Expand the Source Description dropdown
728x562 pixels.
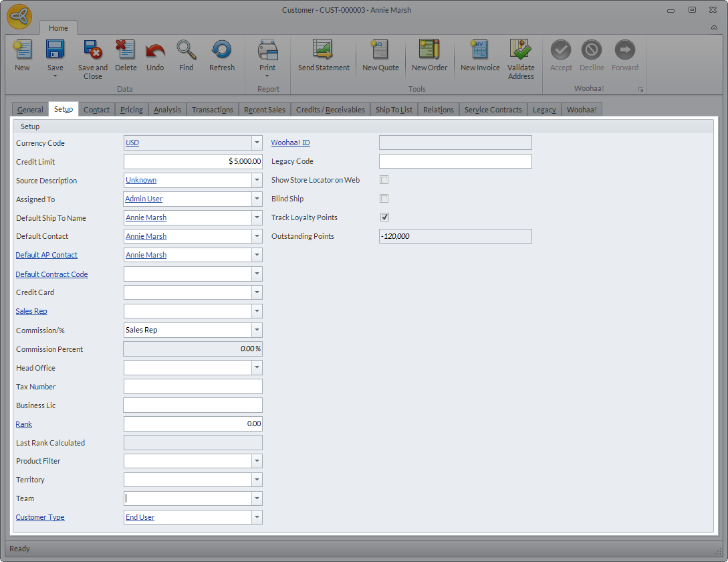point(257,180)
